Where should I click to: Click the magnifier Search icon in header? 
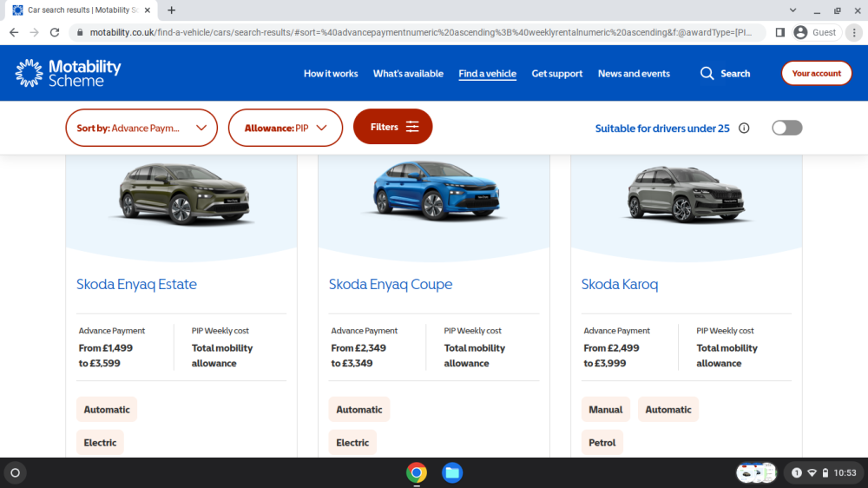point(707,73)
